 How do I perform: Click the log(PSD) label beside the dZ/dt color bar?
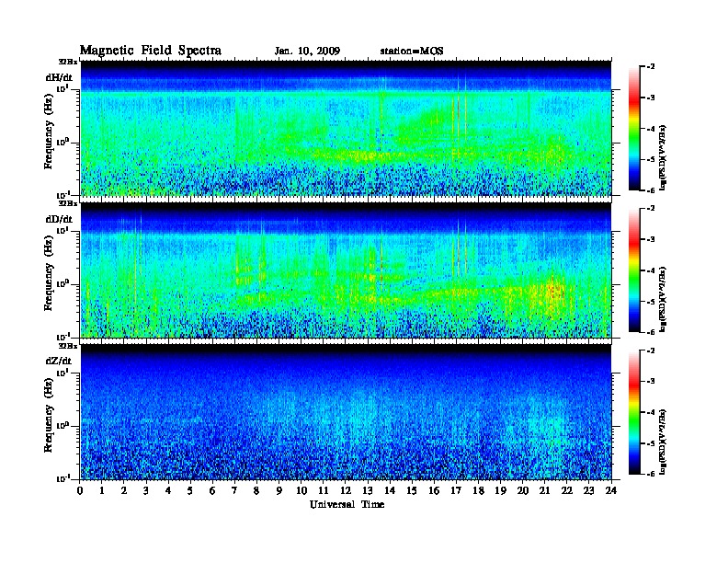tap(663, 442)
